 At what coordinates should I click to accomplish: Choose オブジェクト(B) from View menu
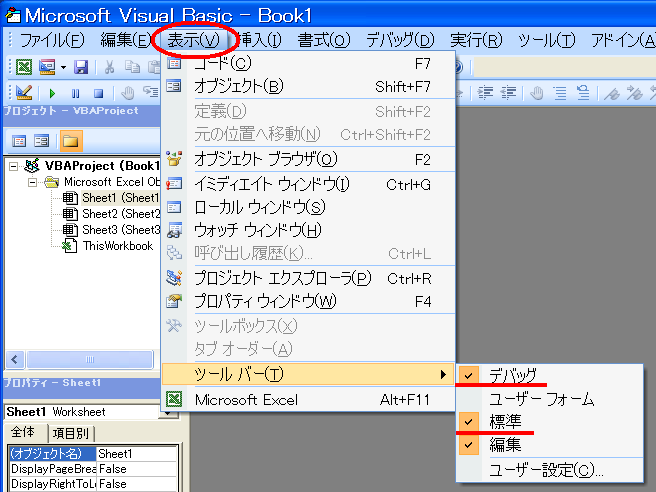[x=308, y=86]
